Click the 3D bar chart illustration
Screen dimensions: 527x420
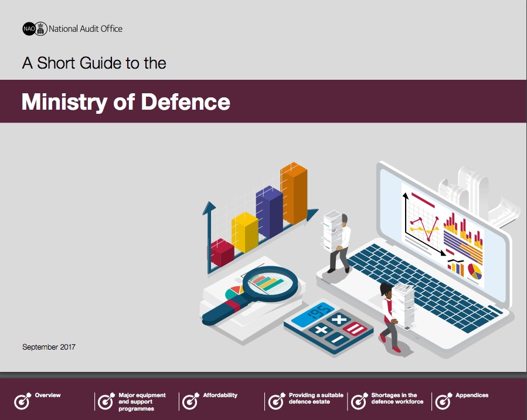tap(260, 218)
